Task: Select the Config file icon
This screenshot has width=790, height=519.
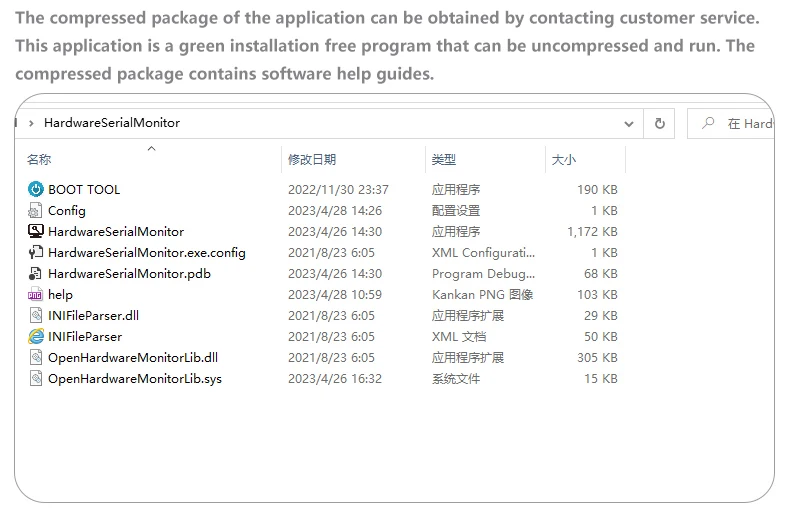Action: pos(35,210)
